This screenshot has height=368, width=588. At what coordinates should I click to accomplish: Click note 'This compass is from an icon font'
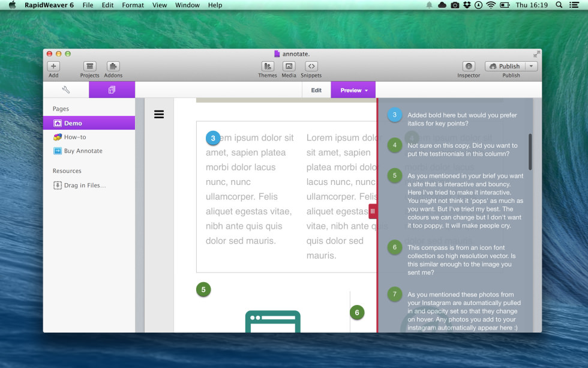click(x=461, y=260)
